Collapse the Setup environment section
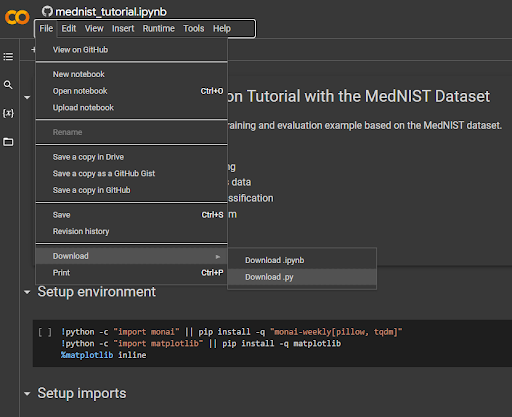This screenshot has height=417, width=512. click(x=27, y=292)
